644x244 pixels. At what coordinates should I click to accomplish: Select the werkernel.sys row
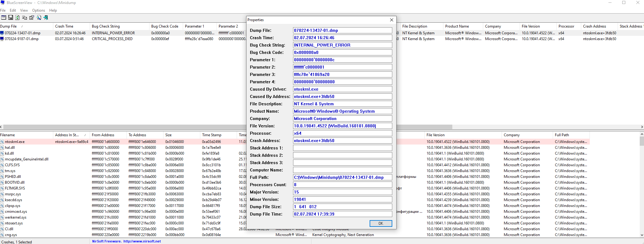pyautogui.click(x=295, y=217)
